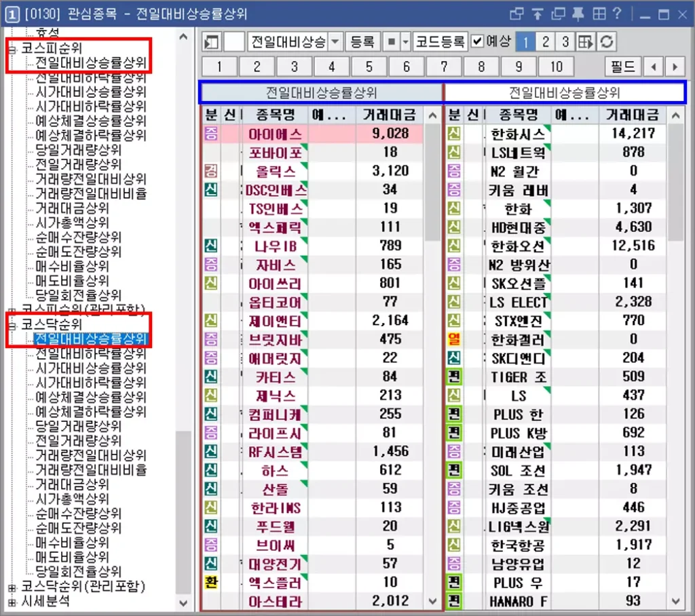Click the 신 badge in the SK디앤디 row
This screenshot has height=616, width=695.
[454, 358]
